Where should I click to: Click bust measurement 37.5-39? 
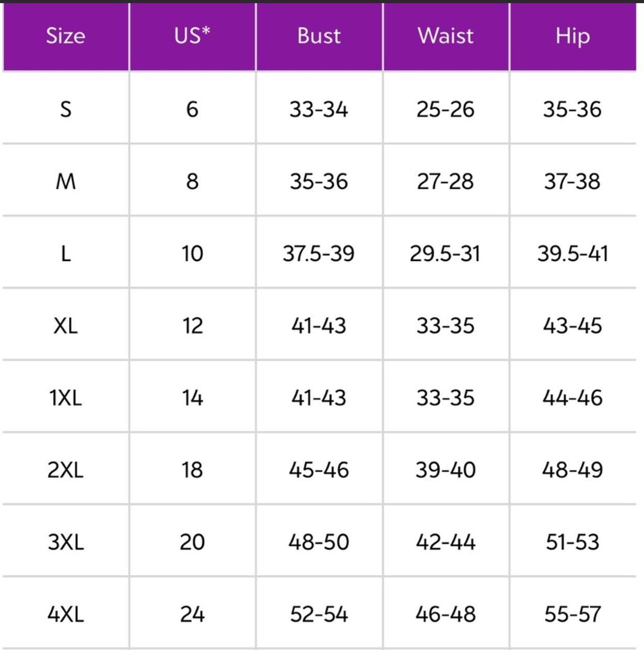tap(319, 253)
